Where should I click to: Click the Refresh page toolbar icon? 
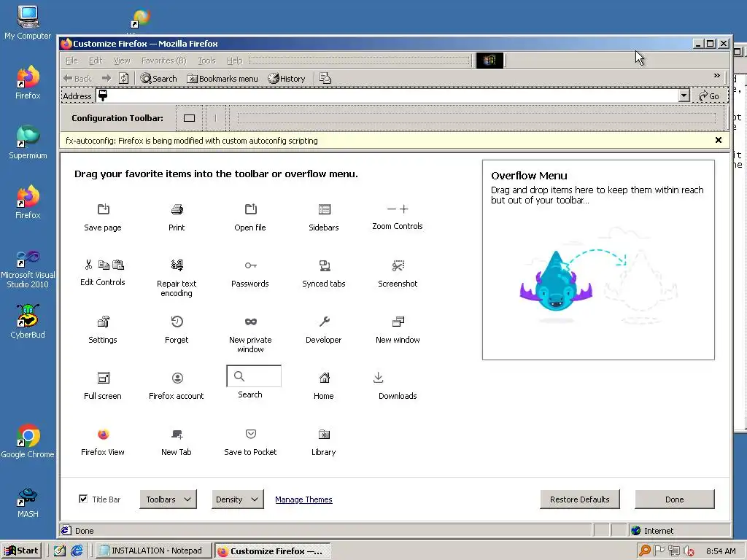[124, 79]
